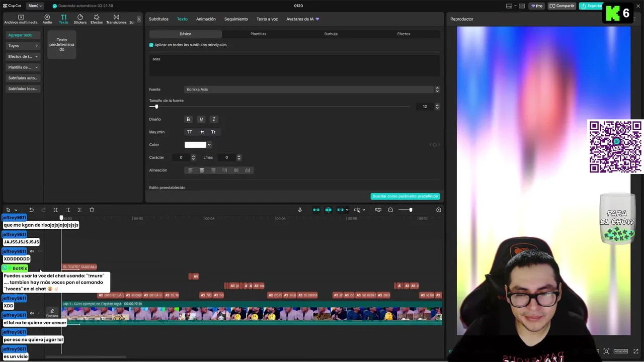
Task: Switch to the Texto a voz tab
Action: (x=267, y=19)
